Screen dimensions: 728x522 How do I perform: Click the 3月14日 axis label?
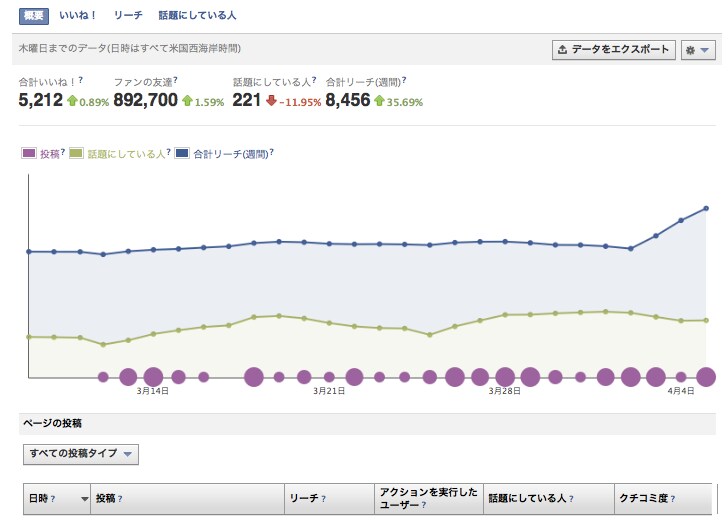pos(152,391)
